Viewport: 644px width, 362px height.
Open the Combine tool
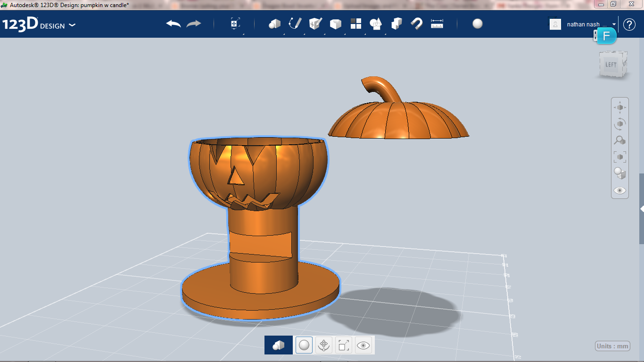(396, 24)
